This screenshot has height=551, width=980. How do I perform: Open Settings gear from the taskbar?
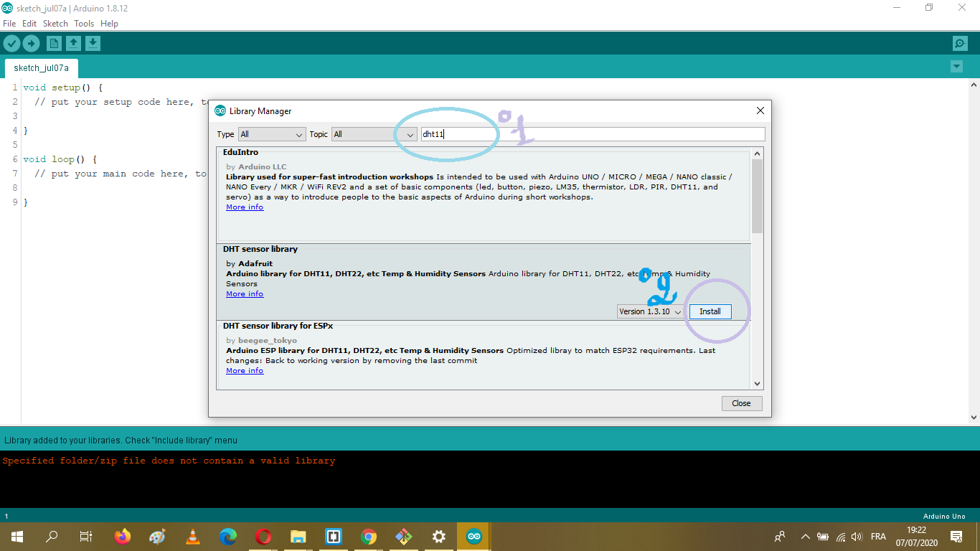point(439,537)
